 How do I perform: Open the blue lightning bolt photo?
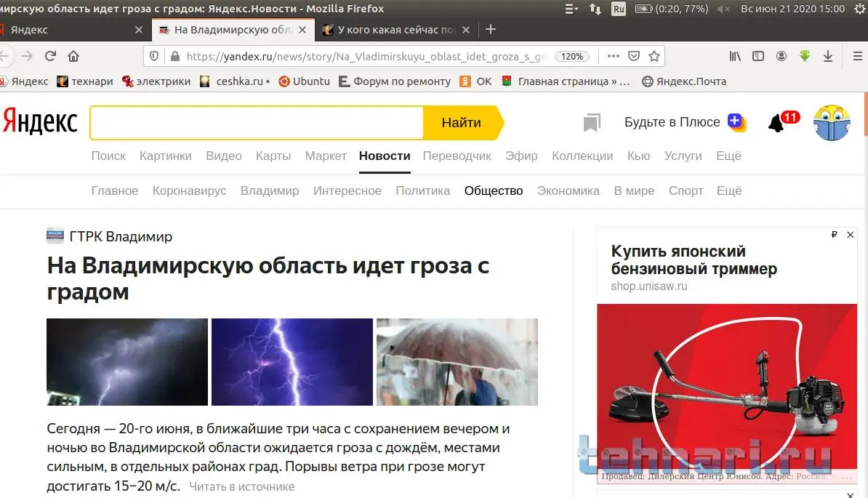292,362
